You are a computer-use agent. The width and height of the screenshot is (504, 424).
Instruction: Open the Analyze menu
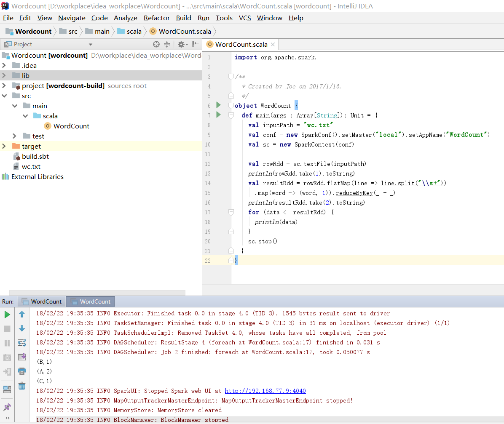coord(125,18)
